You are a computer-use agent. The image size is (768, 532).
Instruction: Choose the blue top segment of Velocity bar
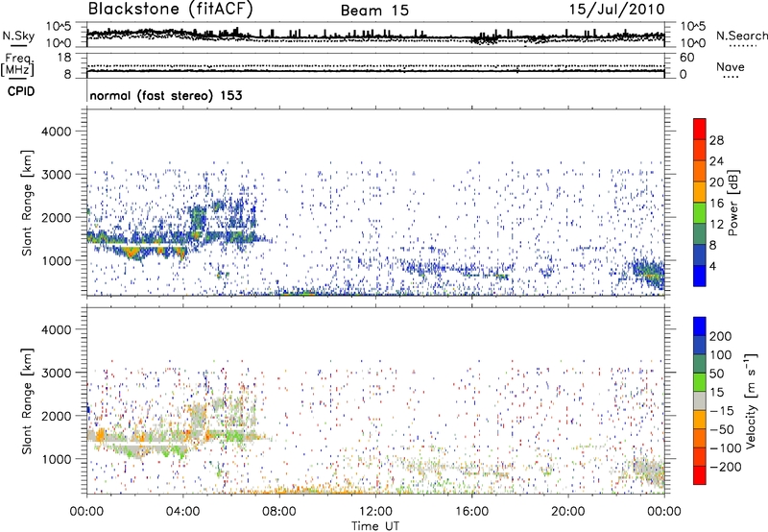coord(700,326)
